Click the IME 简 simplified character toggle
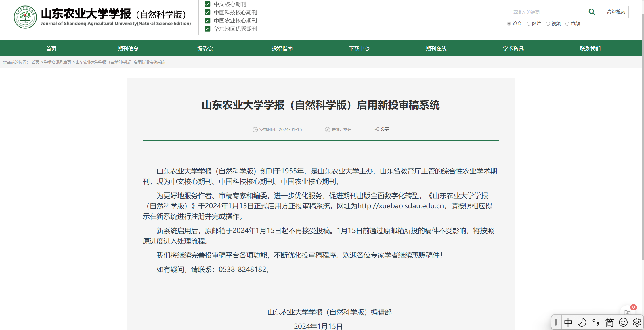Viewport: 644px width, 330px height. pyautogui.click(x=609, y=322)
